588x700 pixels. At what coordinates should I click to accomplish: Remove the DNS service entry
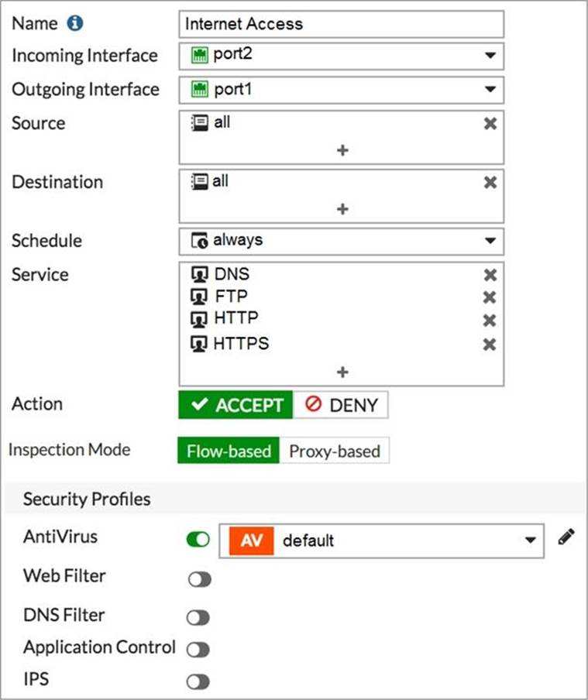coord(490,275)
